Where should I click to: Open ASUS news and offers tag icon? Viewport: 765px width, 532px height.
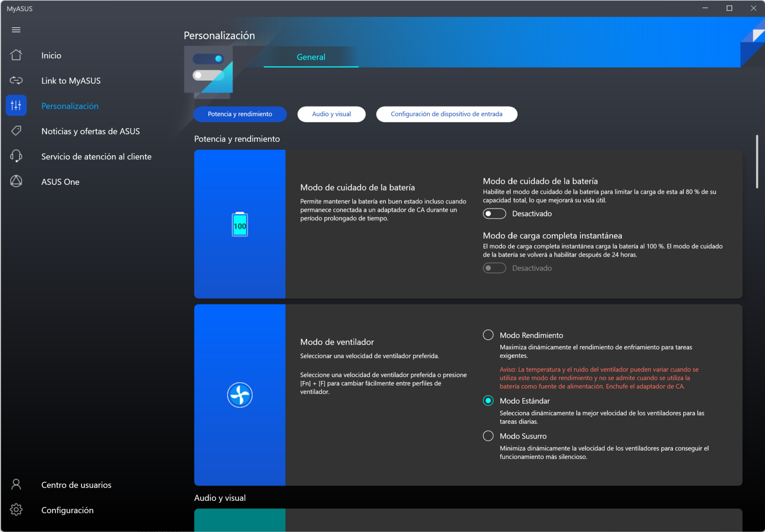16,131
